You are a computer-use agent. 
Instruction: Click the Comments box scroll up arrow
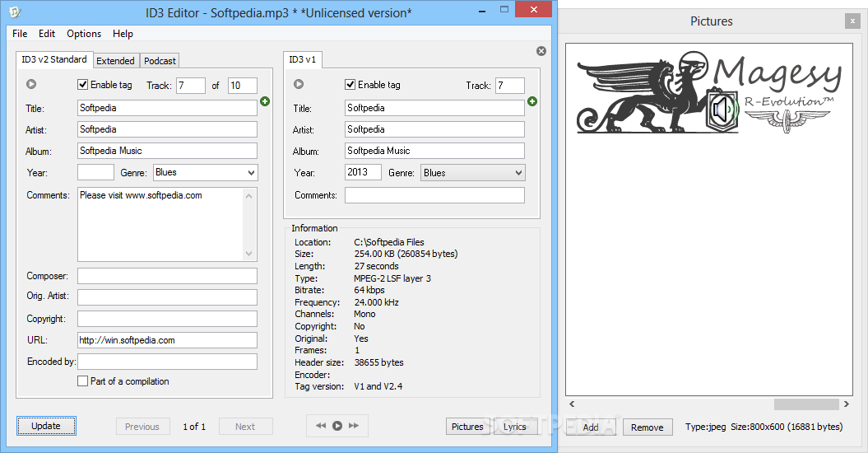tap(249, 196)
